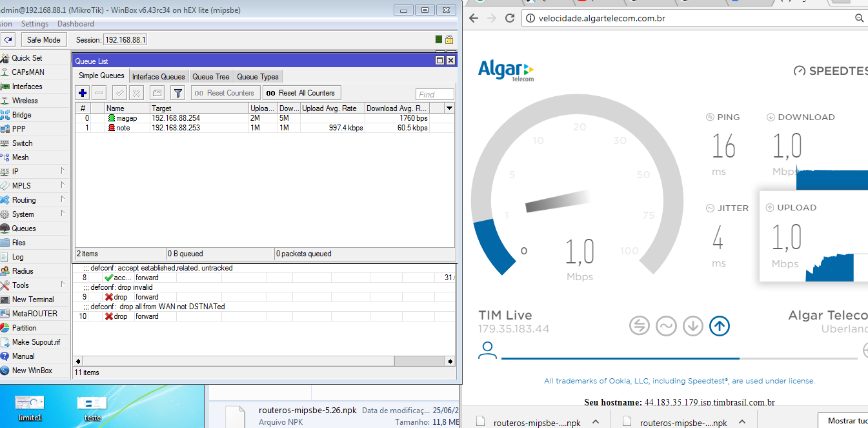Open Log in the sidebar
This screenshot has height=428, width=868.
[x=17, y=257]
